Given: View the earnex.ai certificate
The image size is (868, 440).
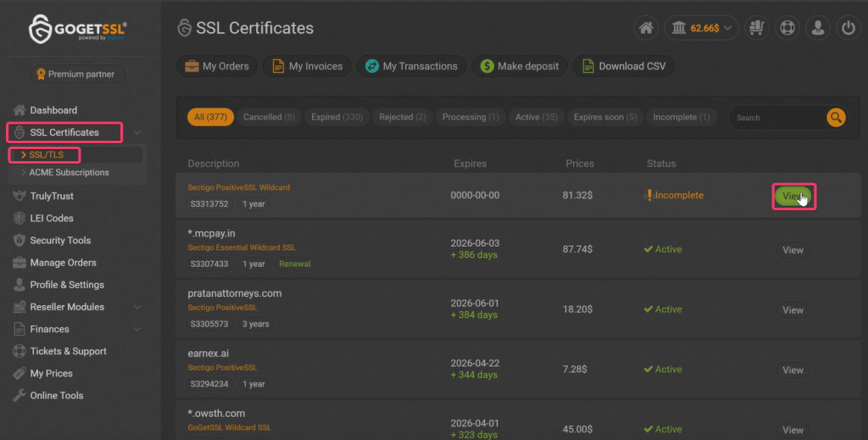Looking at the screenshot, I should tap(793, 370).
